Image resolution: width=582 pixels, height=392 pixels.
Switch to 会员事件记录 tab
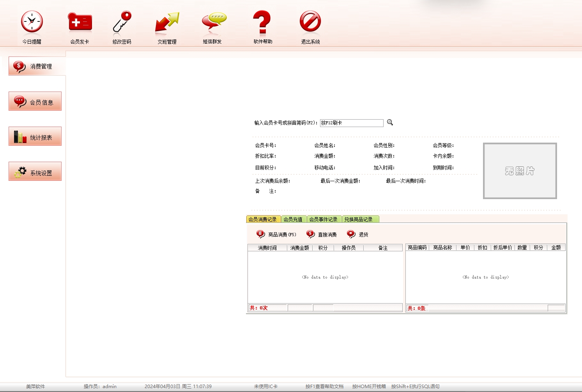(x=324, y=219)
